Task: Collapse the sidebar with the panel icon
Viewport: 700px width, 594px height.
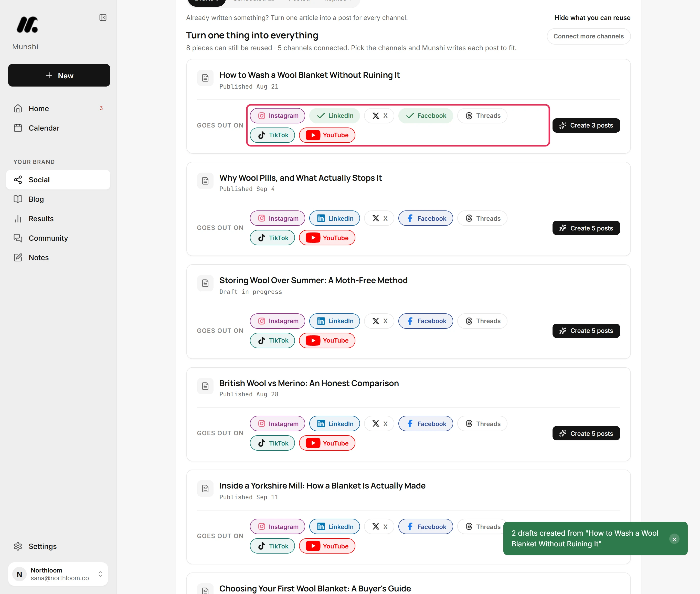Action: [x=103, y=17]
